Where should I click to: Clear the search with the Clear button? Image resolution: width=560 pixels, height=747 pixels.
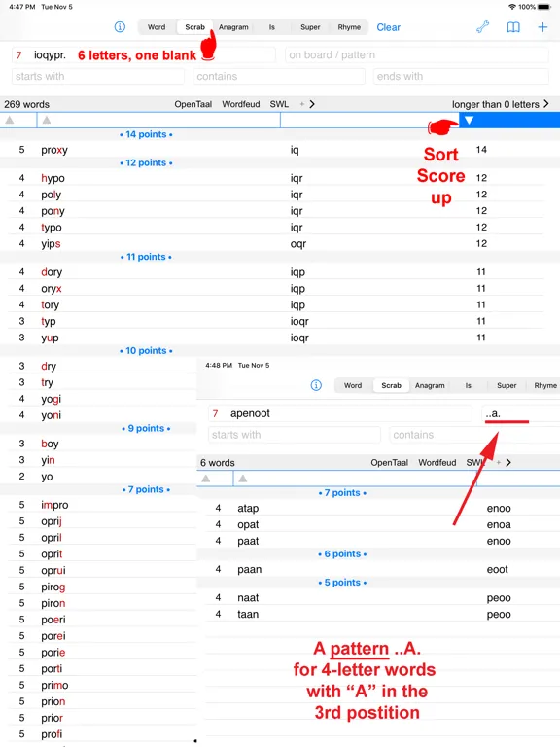(x=389, y=27)
